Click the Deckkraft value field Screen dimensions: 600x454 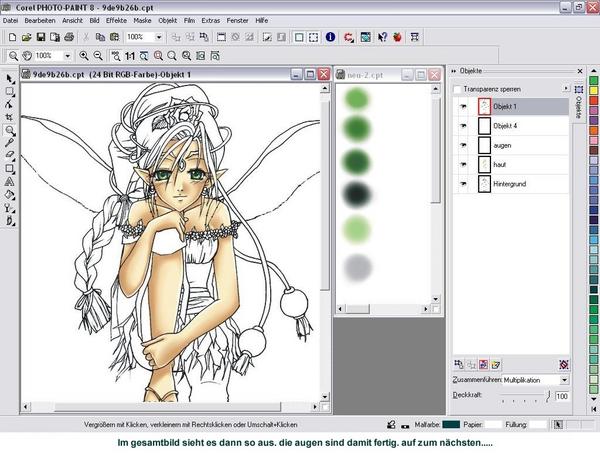[562, 396]
